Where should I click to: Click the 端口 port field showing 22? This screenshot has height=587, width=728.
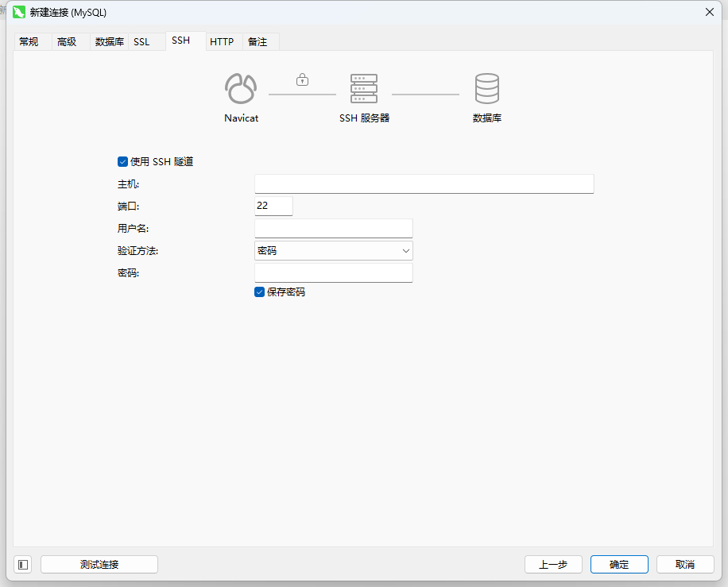tap(273, 206)
